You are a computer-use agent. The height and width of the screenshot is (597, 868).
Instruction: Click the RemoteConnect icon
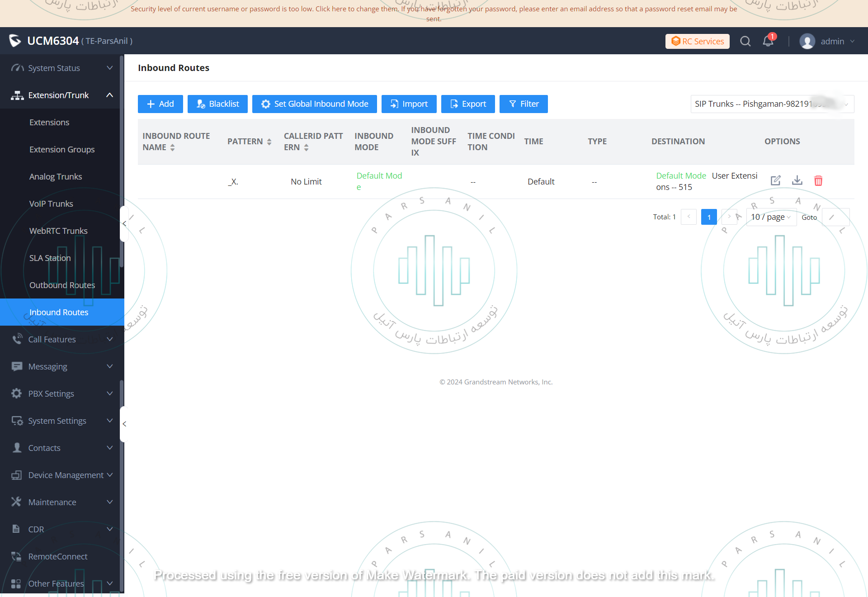17,556
